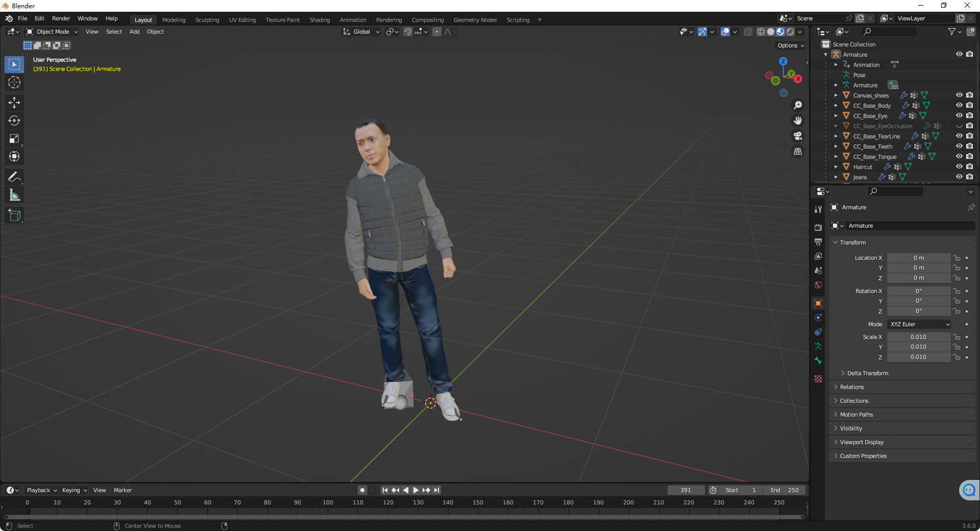
Task: Open the Object properties tab
Action: point(818,303)
